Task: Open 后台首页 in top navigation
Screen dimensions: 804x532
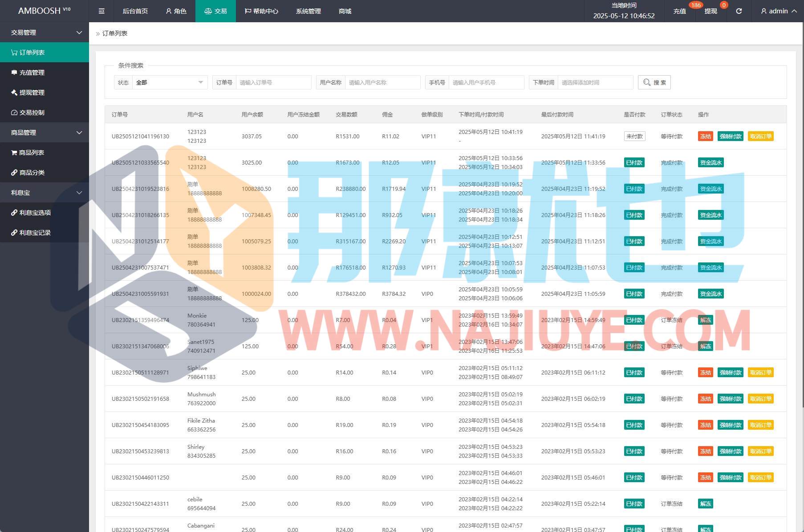Action: tap(135, 11)
